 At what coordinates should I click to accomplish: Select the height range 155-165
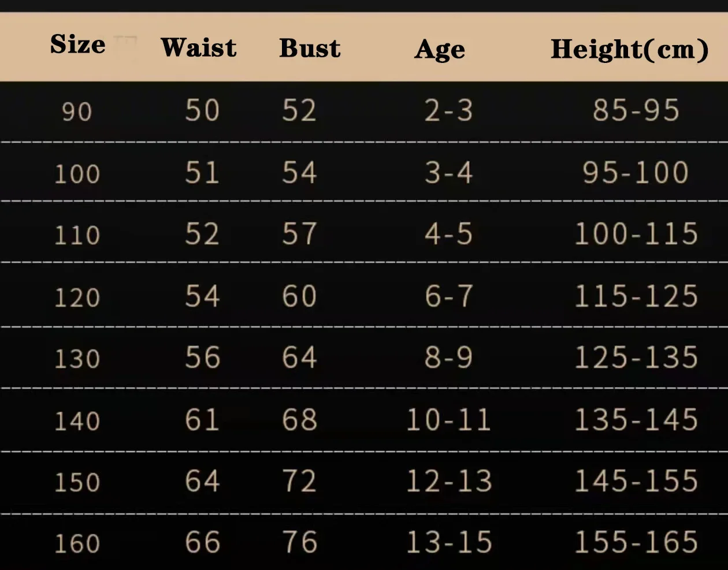coord(636,542)
